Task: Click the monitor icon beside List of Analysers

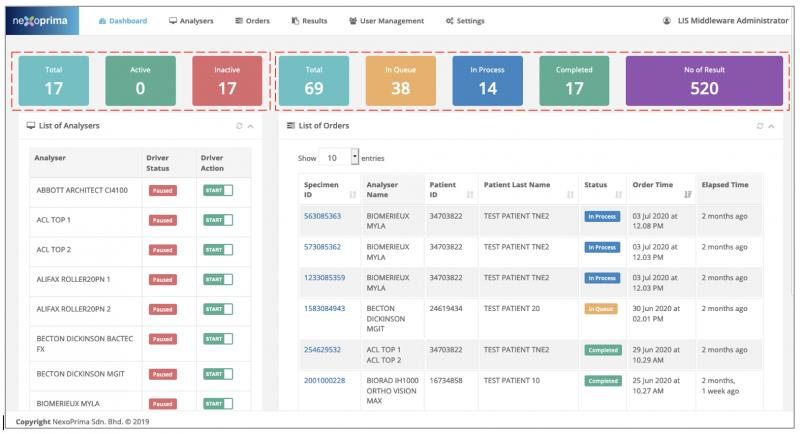Action: click(x=31, y=125)
